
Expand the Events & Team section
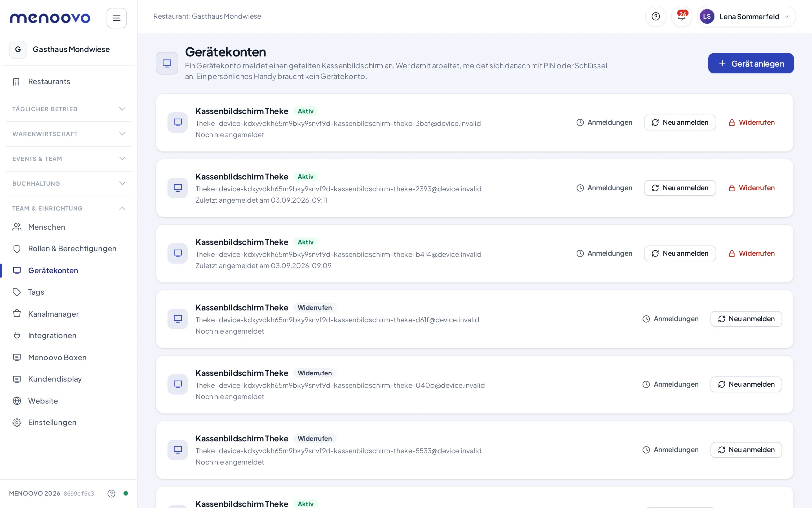(69, 159)
